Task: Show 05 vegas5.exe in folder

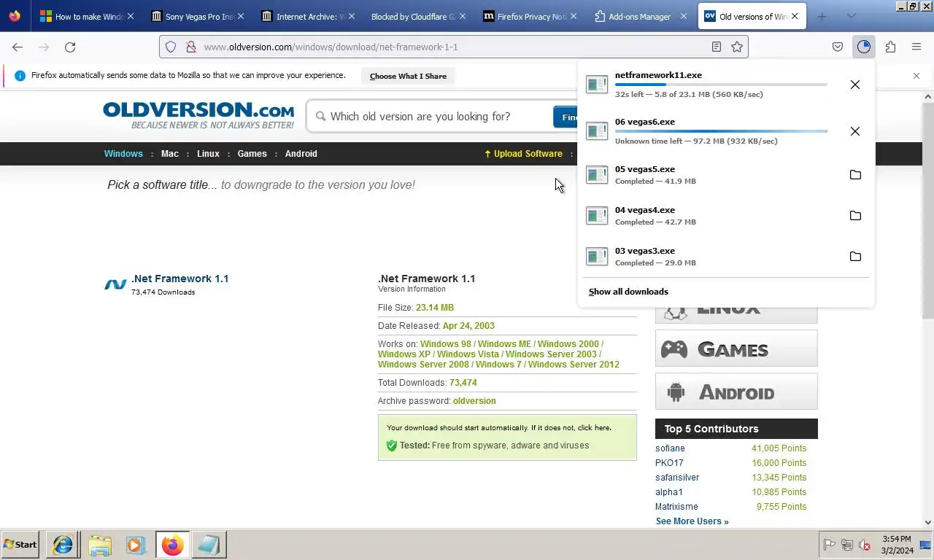Action: coord(855,175)
